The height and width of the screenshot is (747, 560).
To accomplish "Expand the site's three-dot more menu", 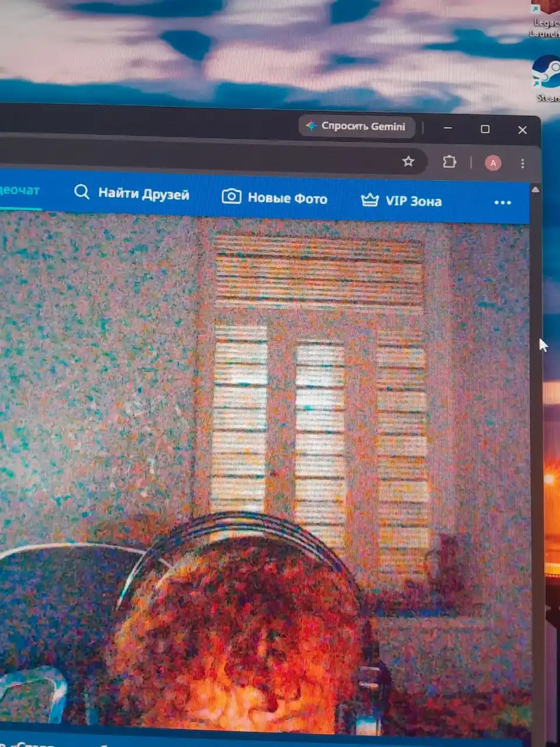I will pos(502,203).
